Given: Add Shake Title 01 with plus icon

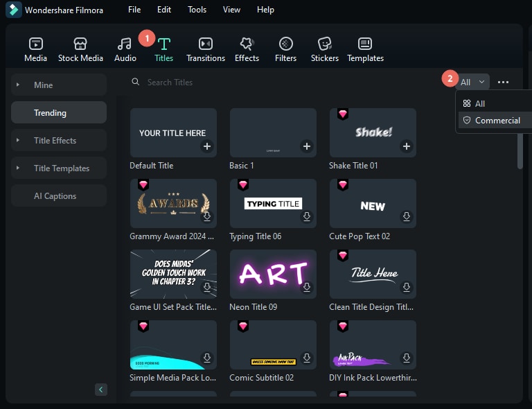Looking at the screenshot, I should [407, 146].
